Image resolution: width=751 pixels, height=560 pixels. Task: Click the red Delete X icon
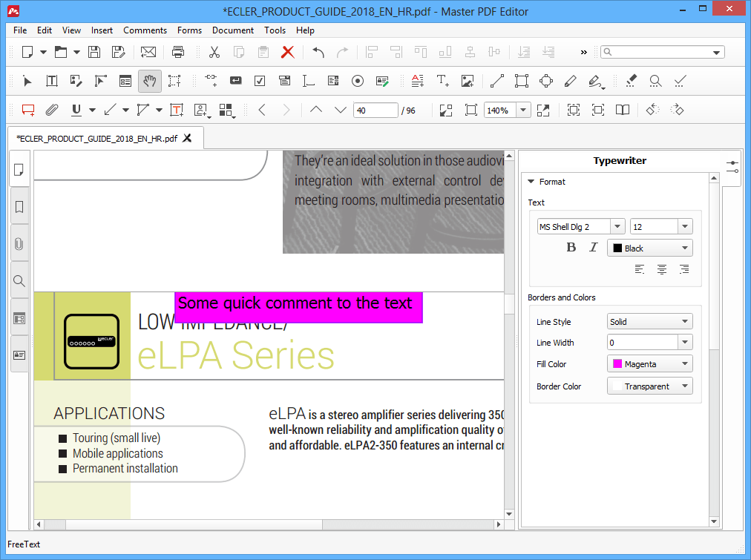(x=287, y=52)
